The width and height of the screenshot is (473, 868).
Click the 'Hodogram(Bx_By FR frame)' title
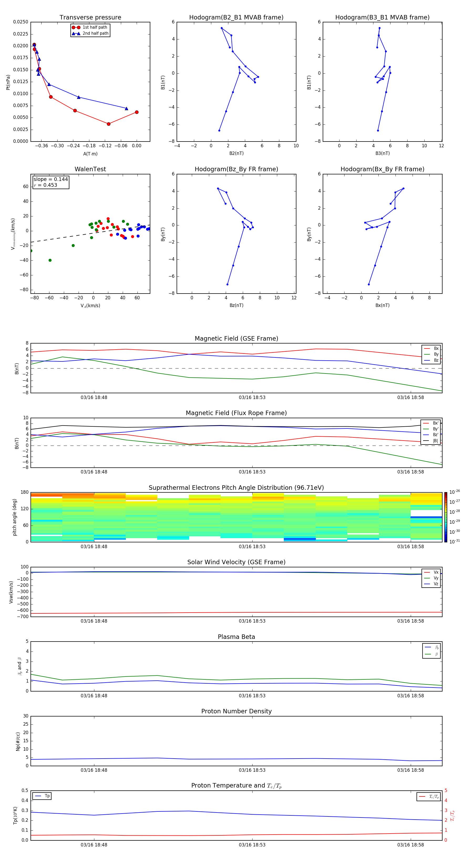(382, 169)
